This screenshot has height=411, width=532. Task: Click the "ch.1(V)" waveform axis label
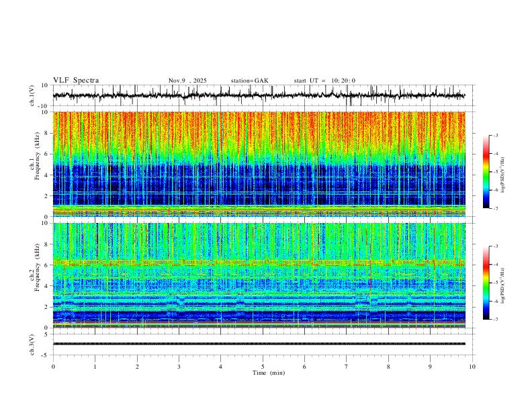[x=32, y=95]
